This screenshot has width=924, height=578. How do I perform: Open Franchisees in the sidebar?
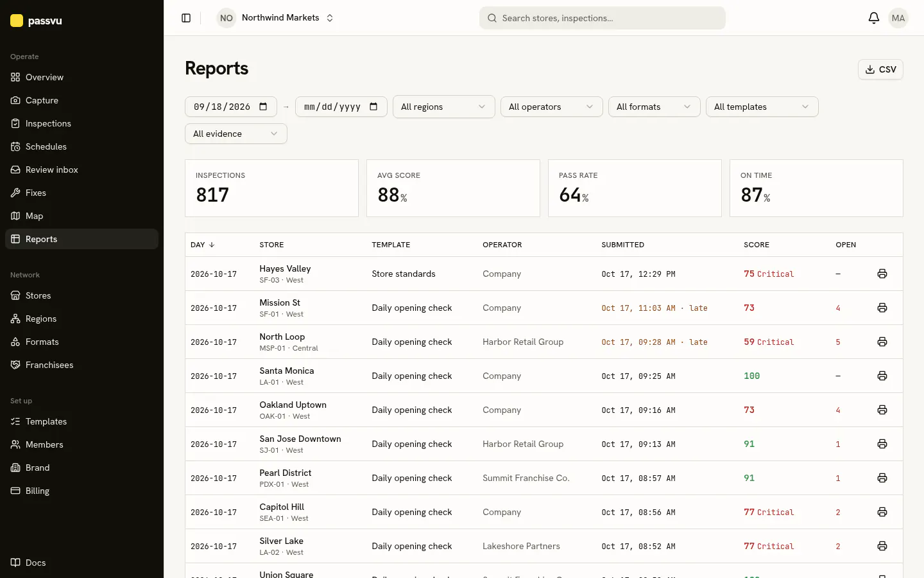81,365
